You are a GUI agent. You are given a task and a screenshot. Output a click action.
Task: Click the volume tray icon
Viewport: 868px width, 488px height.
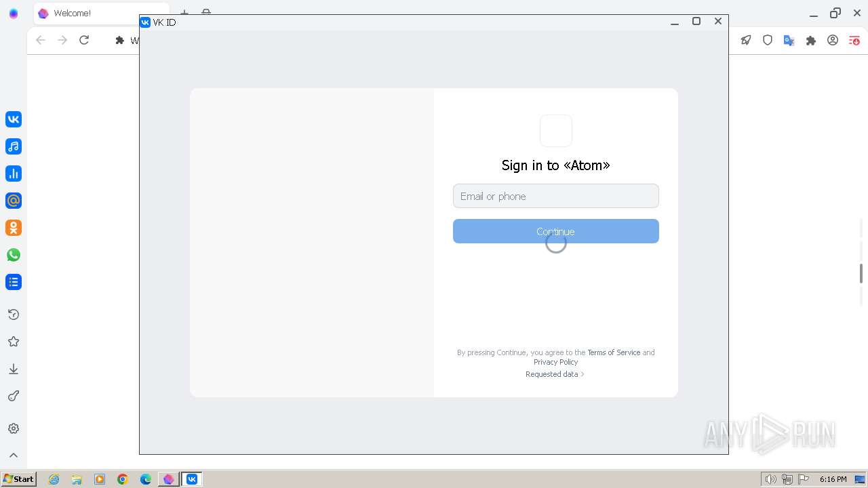[x=771, y=479]
